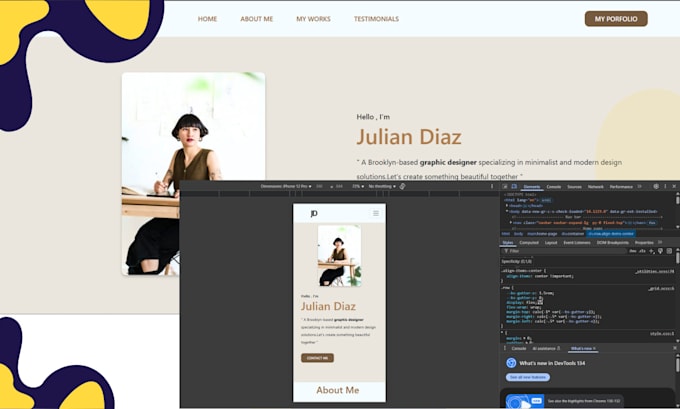Image resolution: width=680 pixels, height=409 pixels.
Task: Click the MY PORFOLIO button
Action: click(x=616, y=19)
